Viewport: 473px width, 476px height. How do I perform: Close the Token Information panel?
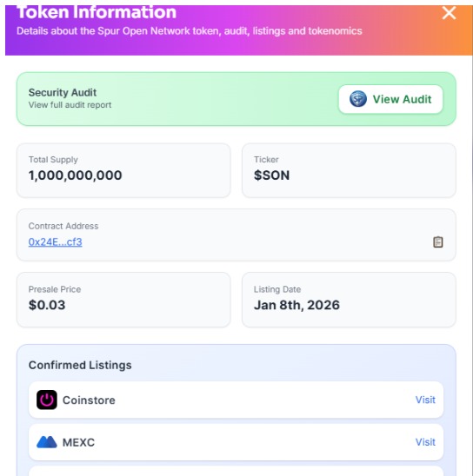point(449,13)
